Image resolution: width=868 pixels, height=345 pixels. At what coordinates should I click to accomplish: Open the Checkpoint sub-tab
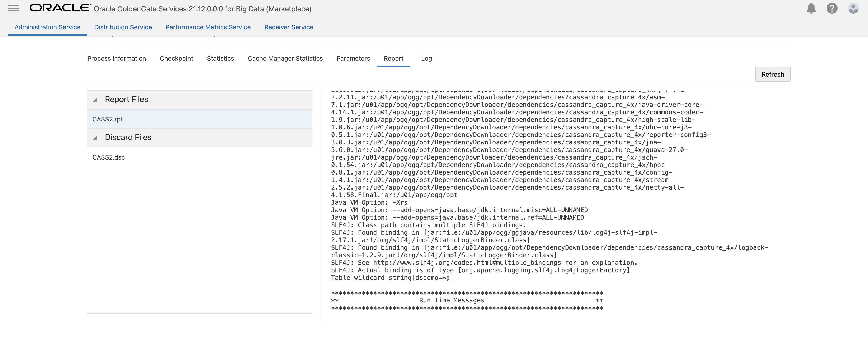[176, 58]
